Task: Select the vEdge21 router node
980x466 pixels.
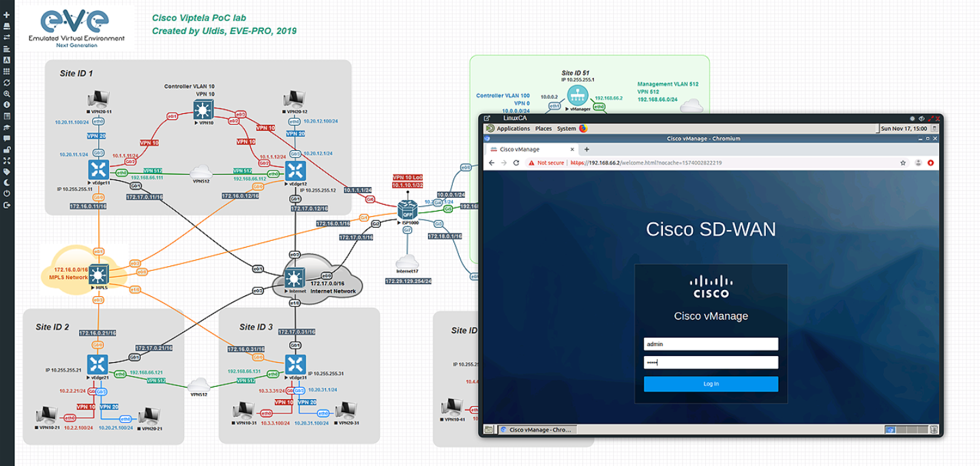Action: click(x=98, y=364)
